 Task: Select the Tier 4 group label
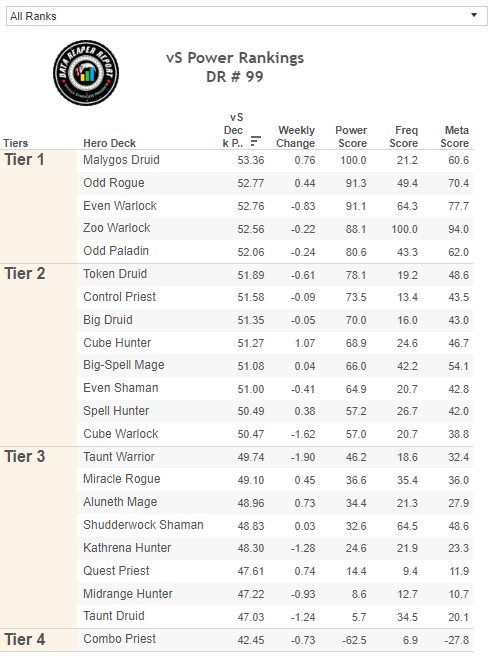tap(25, 639)
